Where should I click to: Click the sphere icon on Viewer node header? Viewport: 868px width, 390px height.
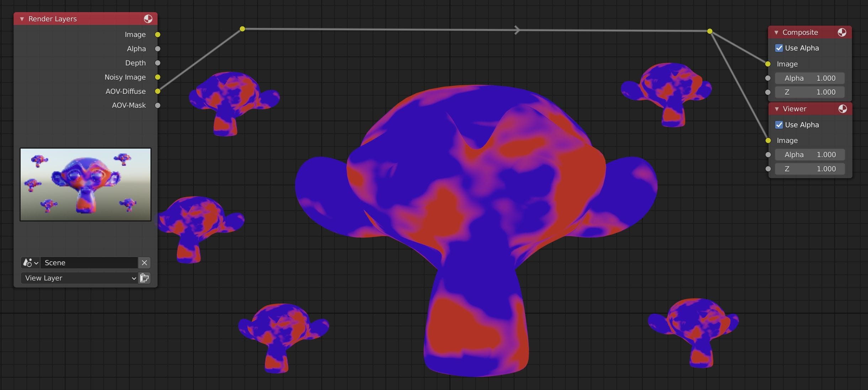click(x=842, y=109)
